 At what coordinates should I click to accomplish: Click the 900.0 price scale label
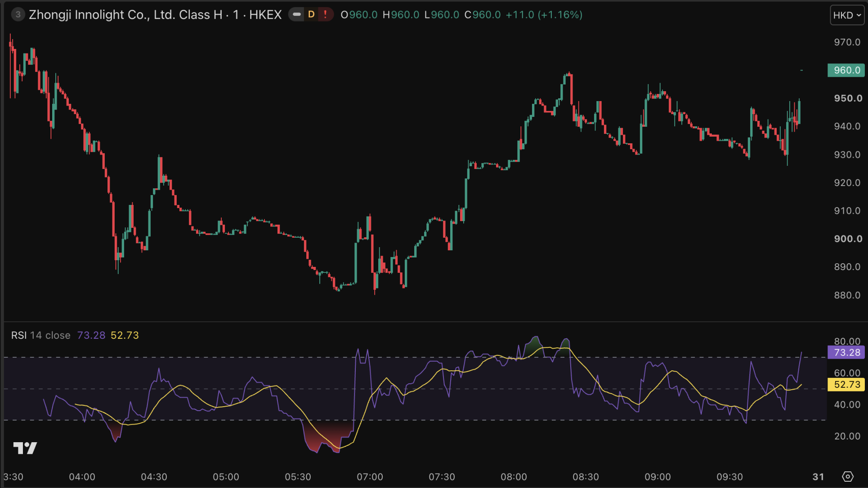click(x=848, y=239)
